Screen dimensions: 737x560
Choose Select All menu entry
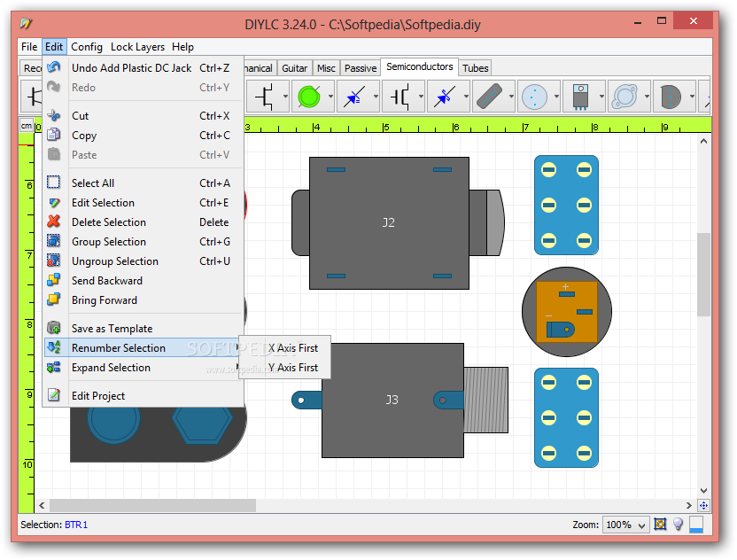144,183
